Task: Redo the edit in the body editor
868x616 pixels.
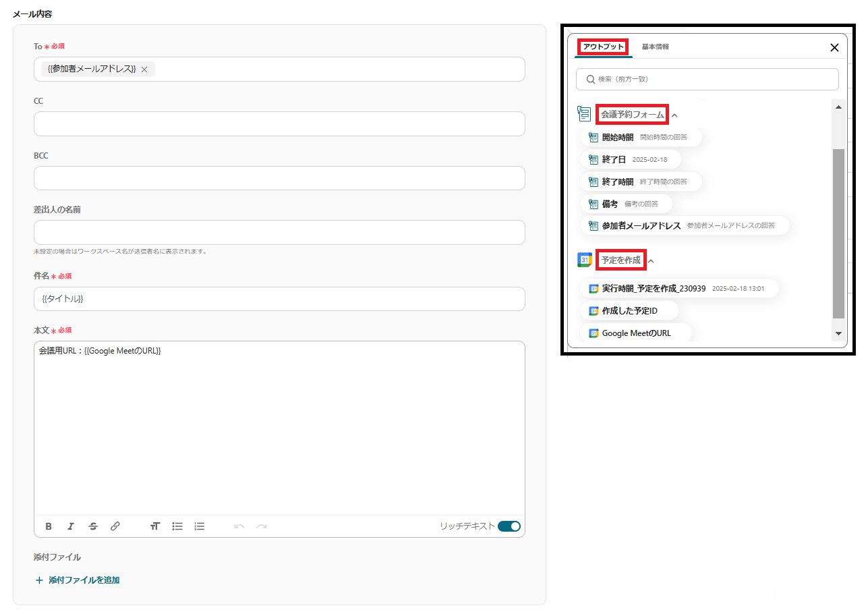Action: click(262, 526)
